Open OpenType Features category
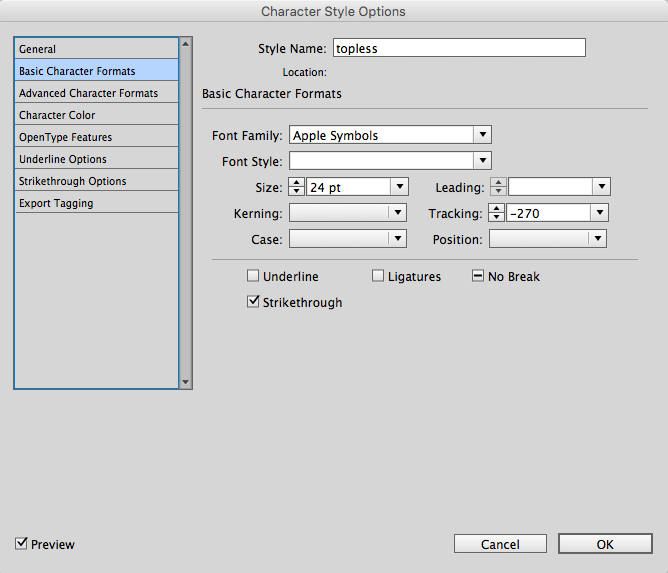This screenshot has width=668, height=573. [x=96, y=137]
